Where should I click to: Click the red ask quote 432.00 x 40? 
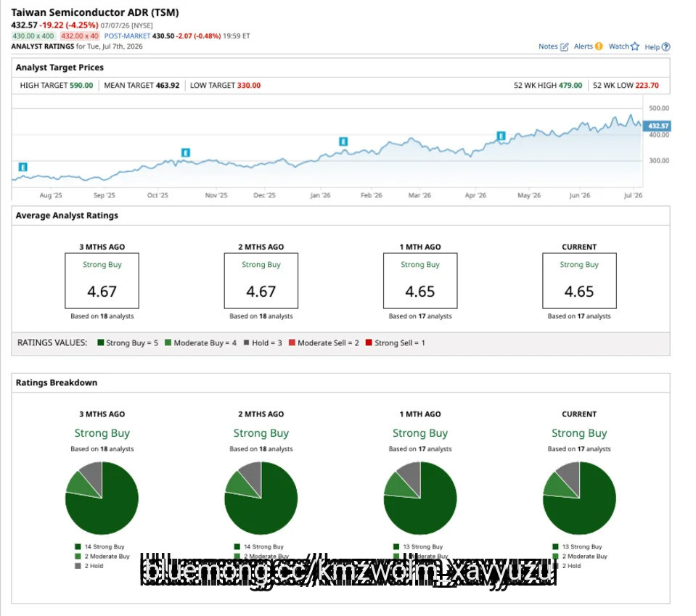[80, 36]
